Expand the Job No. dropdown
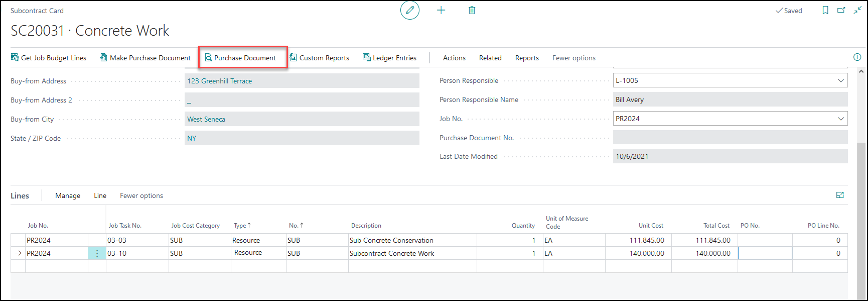Image resolution: width=868 pixels, height=301 pixels. pyautogui.click(x=840, y=119)
